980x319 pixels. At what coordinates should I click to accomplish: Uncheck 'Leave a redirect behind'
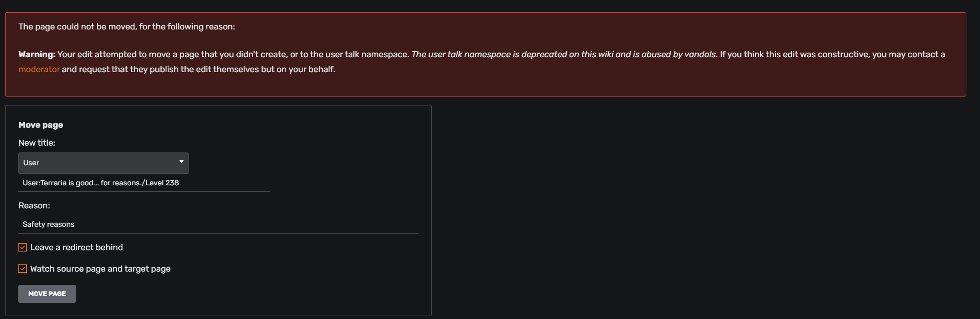(22, 247)
